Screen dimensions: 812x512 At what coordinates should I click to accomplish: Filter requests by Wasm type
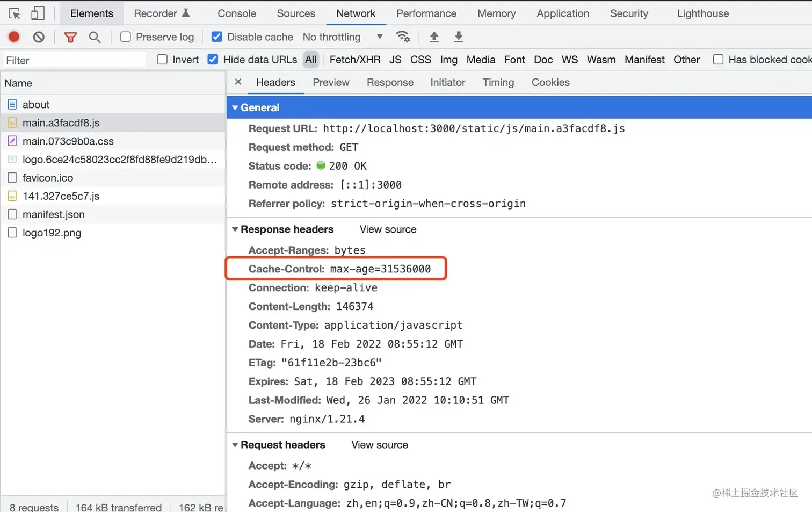(x=601, y=60)
